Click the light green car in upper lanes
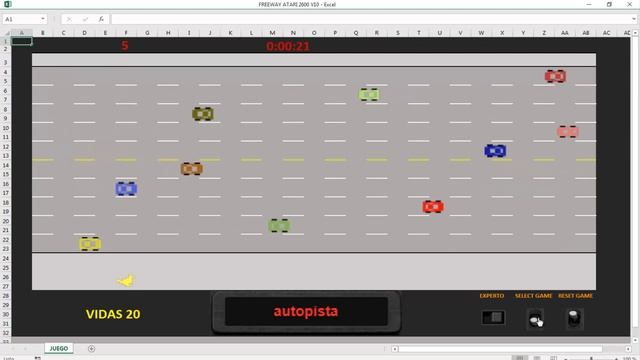This screenshot has height=360, width=640. [x=369, y=94]
